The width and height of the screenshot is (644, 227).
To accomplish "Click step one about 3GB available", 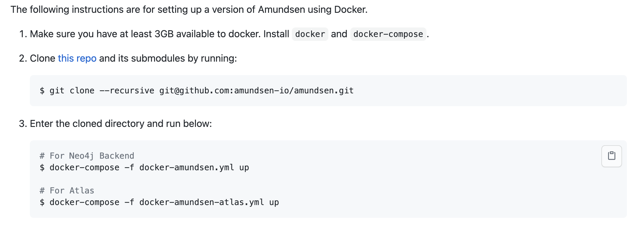I will [224, 34].
